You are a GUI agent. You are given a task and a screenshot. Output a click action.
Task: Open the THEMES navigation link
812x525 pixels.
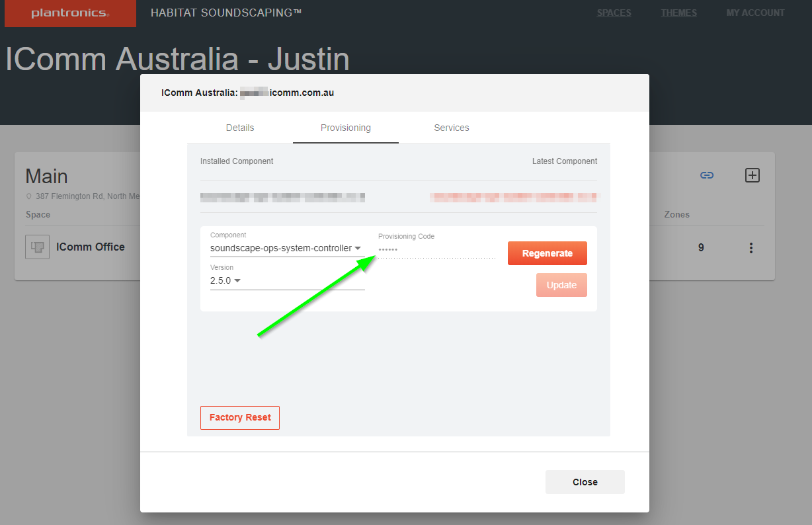(x=678, y=13)
